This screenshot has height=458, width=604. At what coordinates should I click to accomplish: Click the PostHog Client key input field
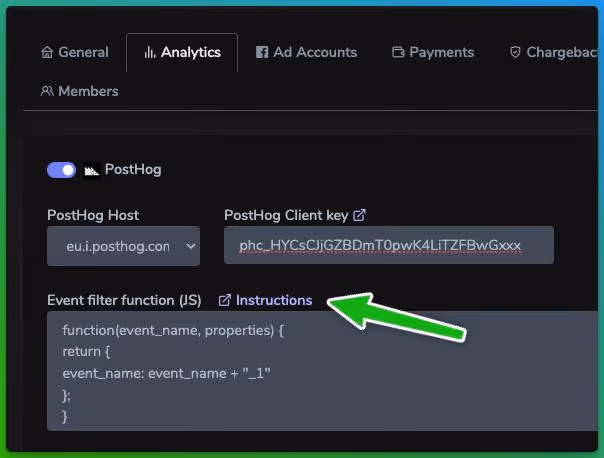389,245
